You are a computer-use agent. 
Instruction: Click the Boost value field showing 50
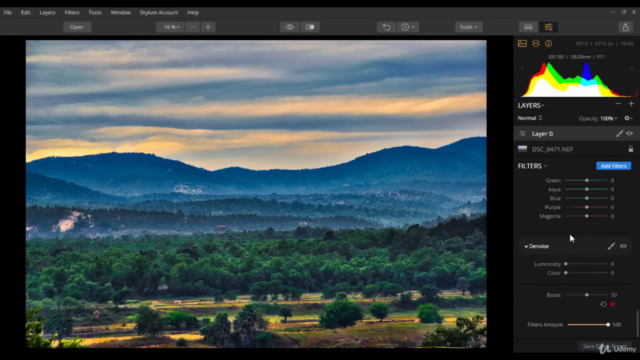pos(613,295)
